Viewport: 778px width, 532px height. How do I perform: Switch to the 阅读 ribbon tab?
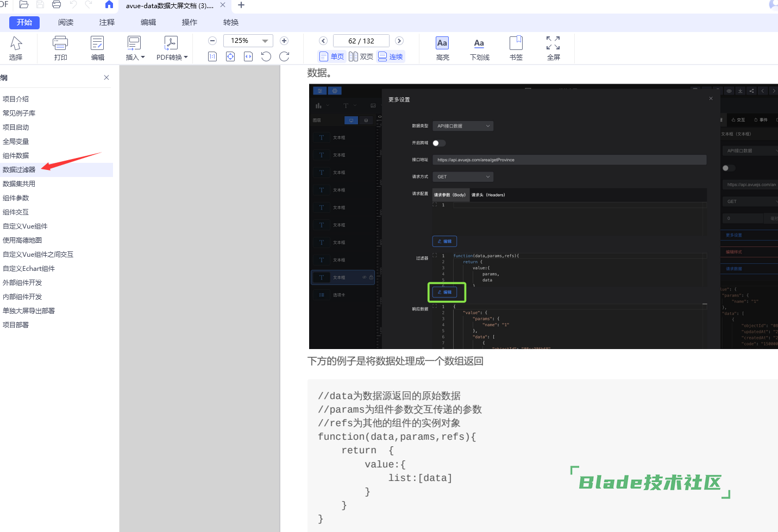tap(66, 22)
